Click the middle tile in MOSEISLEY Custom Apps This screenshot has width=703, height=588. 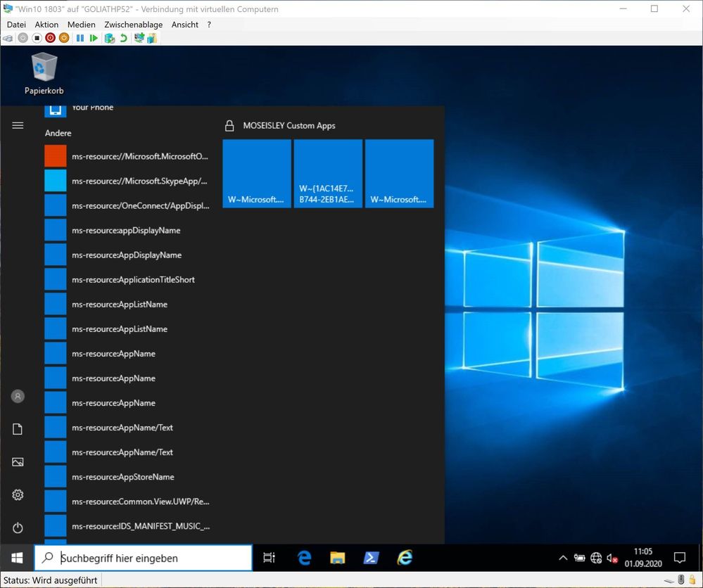pyautogui.click(x=328, y=174)
